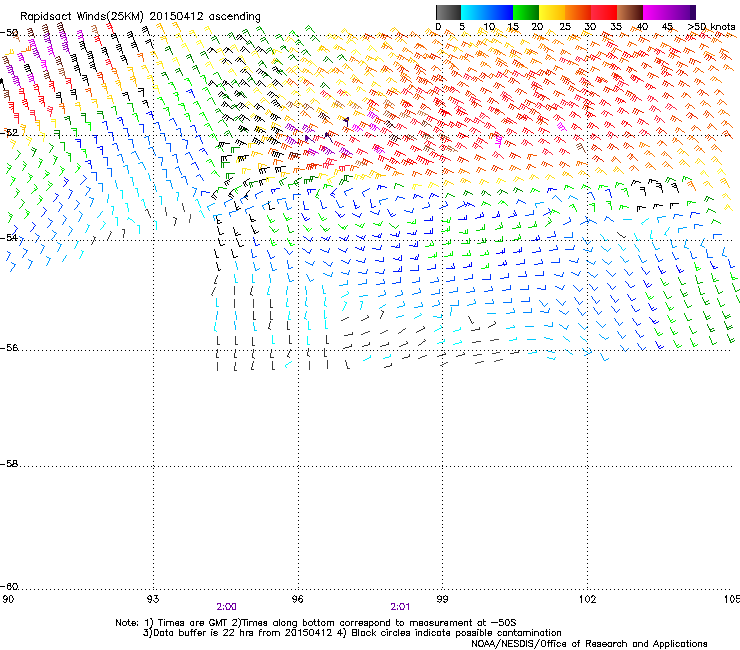Pick the magenta 40-45 knots legend segment

point(656,12)
